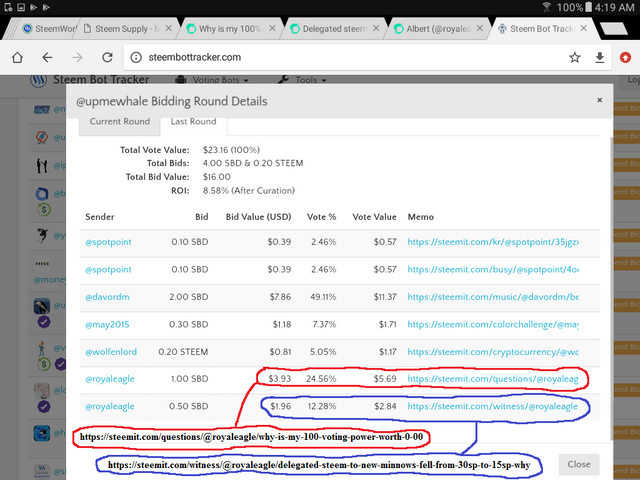
Task: Bookmark the page with the star icon
Action: pos(574,57)
